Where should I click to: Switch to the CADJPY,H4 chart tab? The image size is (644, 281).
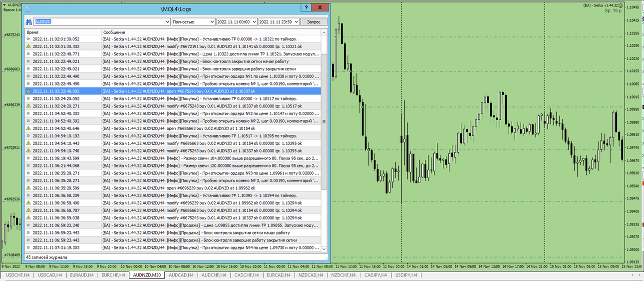click(x=376, y=275)
